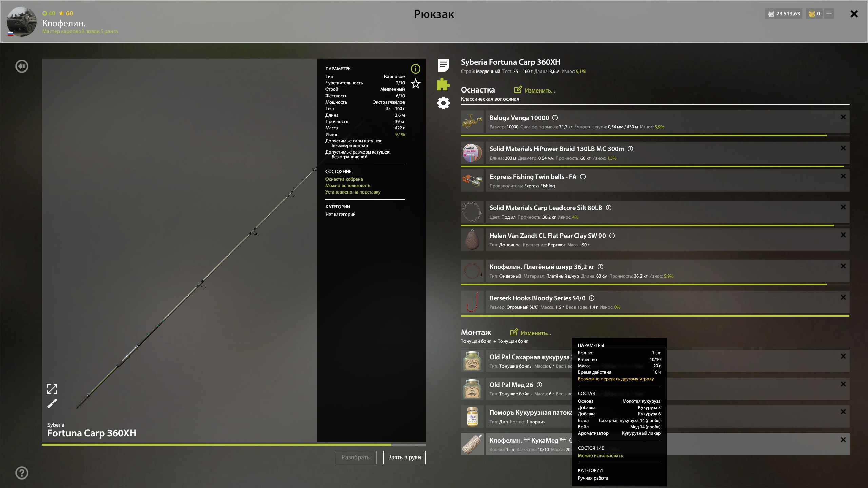
Task: Click Old Pal Сахарная кукуруза jar thumbnail
Action: (x=472, y=361)
